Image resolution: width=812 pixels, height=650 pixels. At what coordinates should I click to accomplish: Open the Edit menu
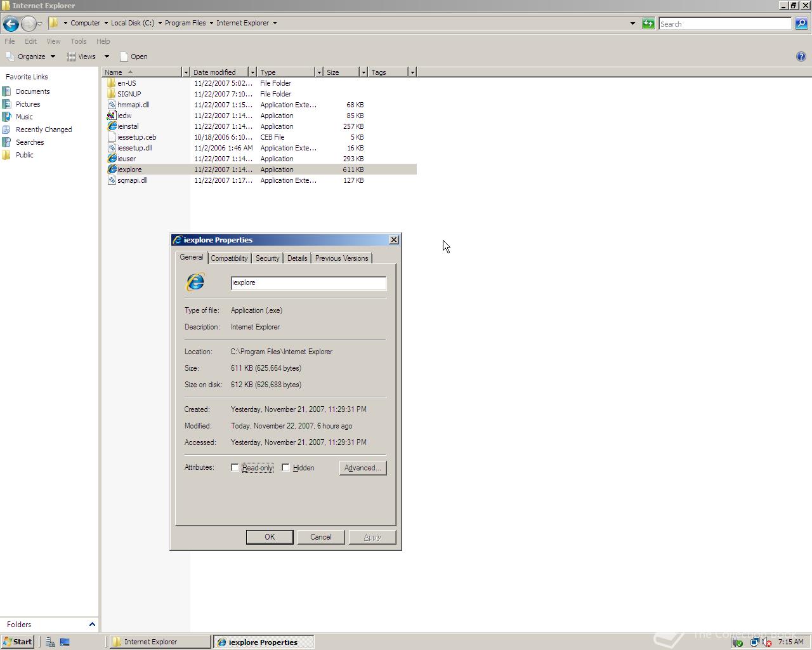(x=30, y=41)
